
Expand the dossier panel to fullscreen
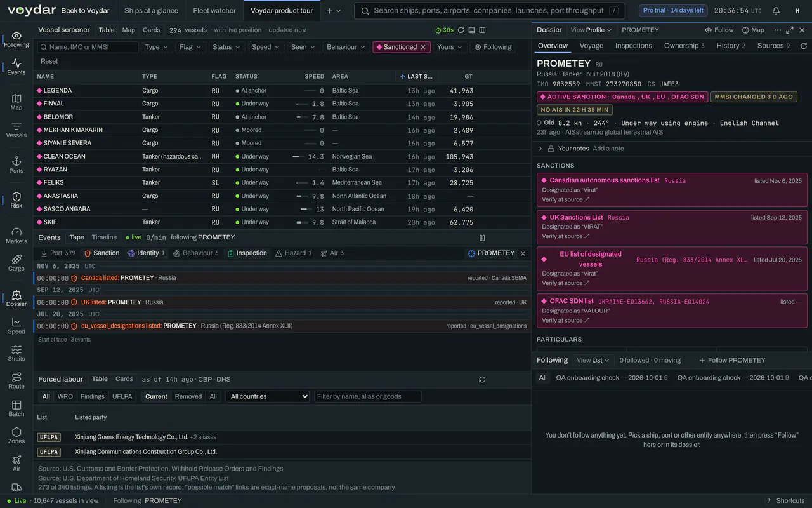coord(790,30)
